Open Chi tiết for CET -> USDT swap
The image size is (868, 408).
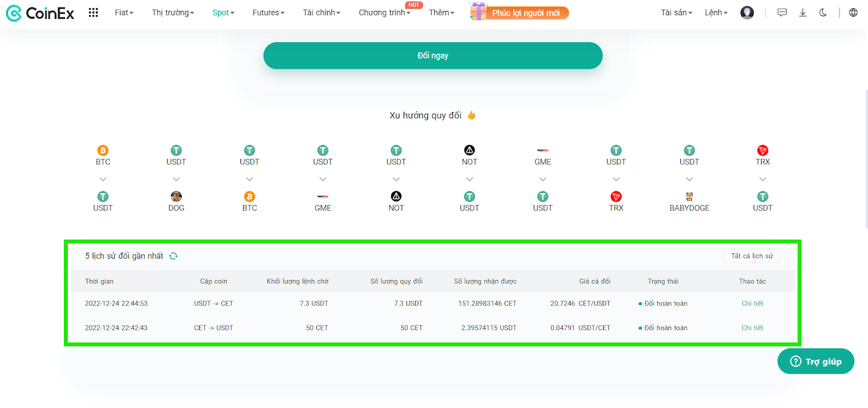point(752,328)
